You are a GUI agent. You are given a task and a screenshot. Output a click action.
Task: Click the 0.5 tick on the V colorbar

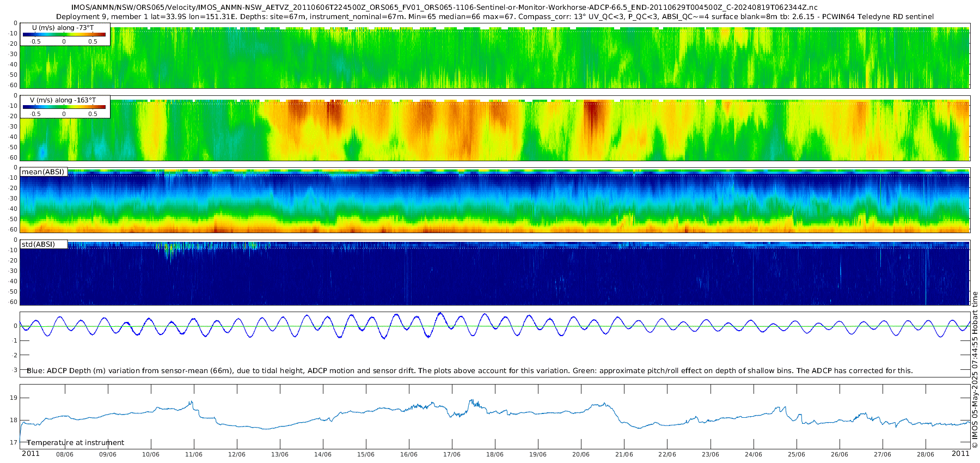(93, 114)
